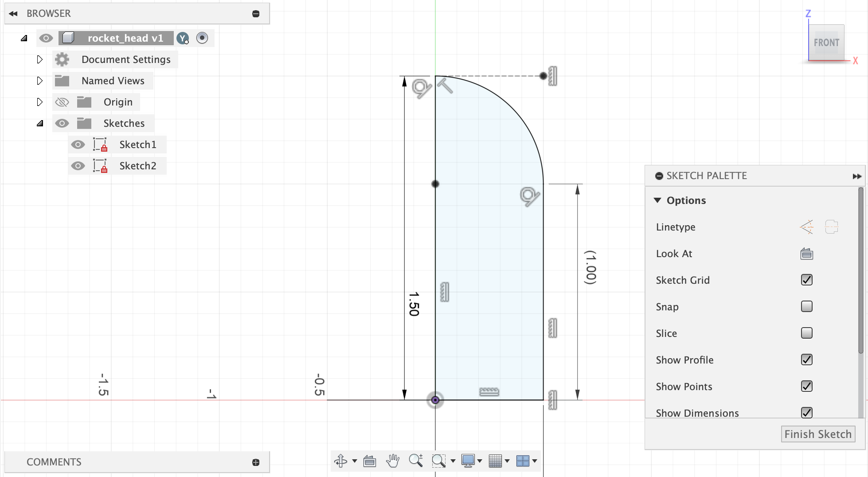Screen dimensions: 868x477
Task: Click the Zoom Window tool
Action: coord(438,461)
